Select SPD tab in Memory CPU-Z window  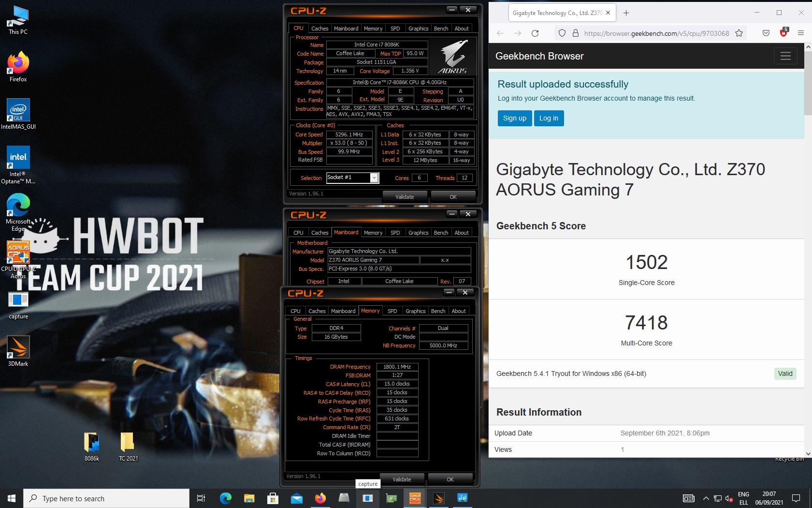(x=392, y=311)
